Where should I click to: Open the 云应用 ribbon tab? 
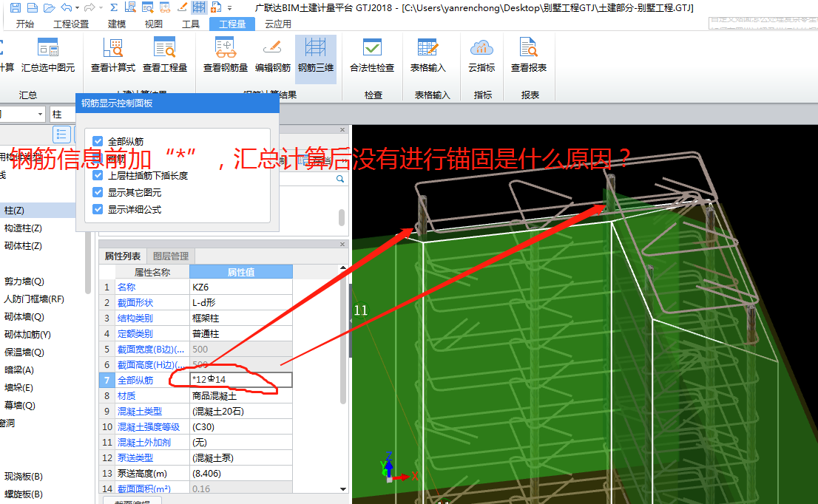coord(277,24)
